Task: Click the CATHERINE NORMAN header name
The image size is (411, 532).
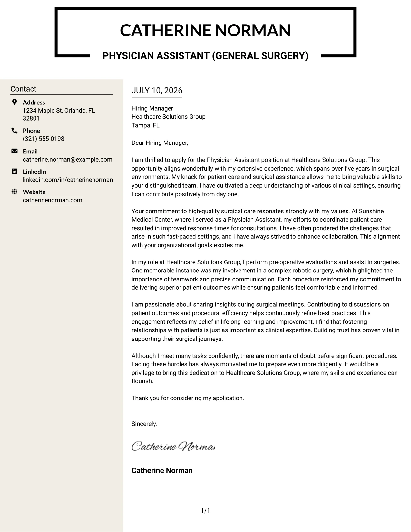Action: point(205,30)
